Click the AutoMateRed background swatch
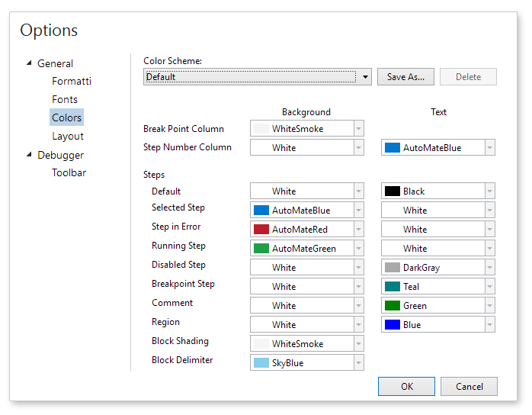This screenshot has width=532, height=415. click(261, 230)
